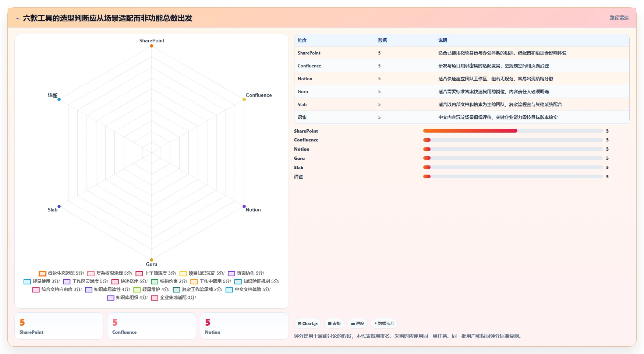Viewport: 644px width, 354px height.
Task: Click the Guru data point on radar
Action: click(x=152, y=260)
